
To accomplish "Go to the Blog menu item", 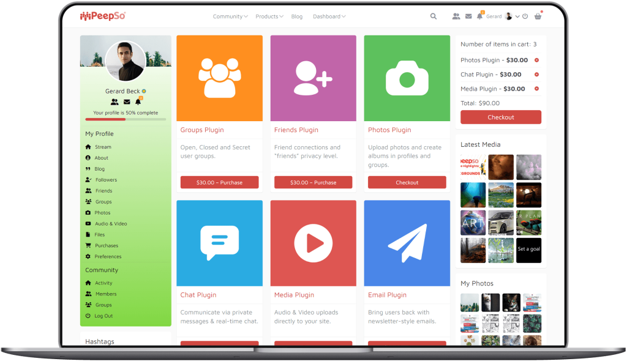I will [297, 17].
